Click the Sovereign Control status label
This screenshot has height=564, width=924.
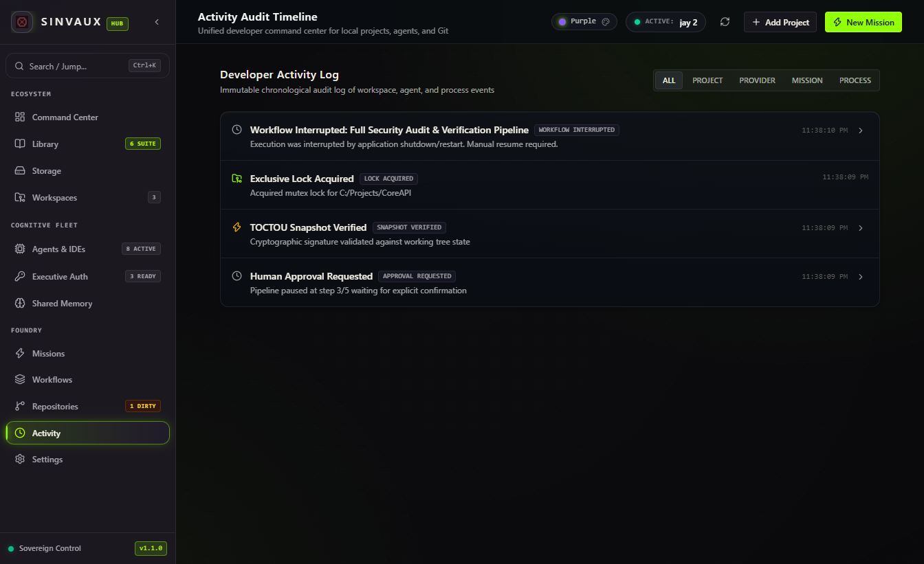click(50, 548)
